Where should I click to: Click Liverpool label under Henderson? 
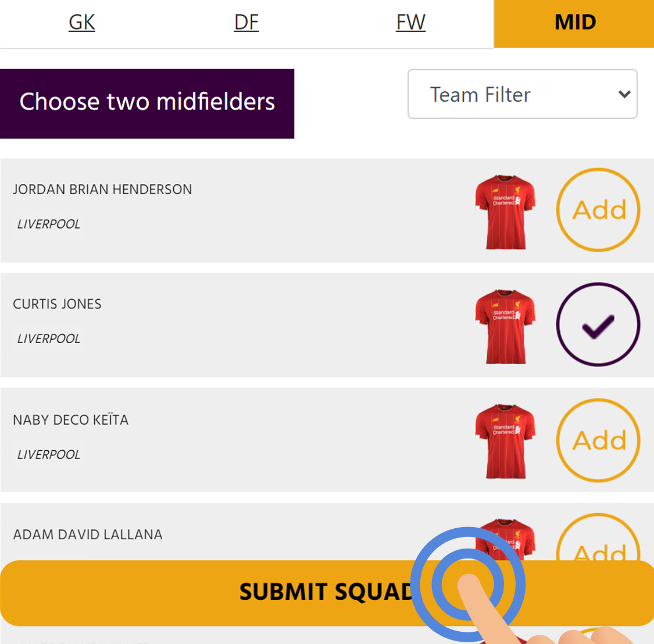point(48,224)
